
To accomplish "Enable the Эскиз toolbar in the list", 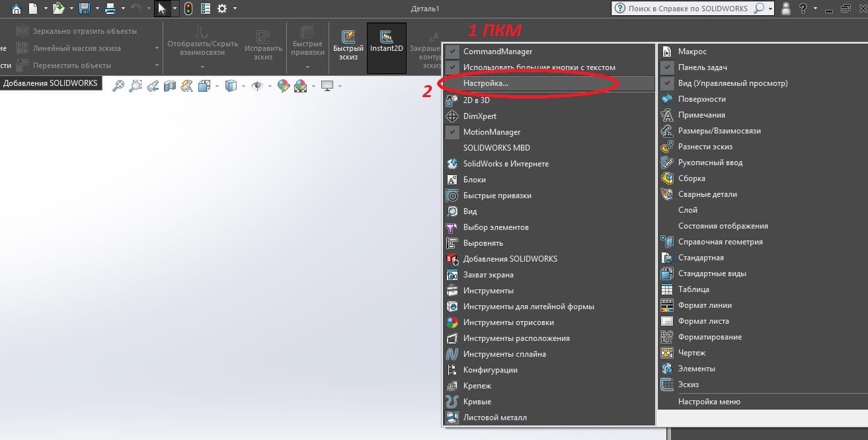I will (762, 385).
